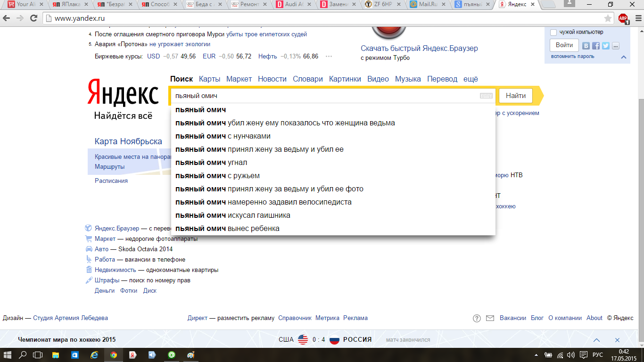Select suggestion "пьяный омич с ружьем"

pyautogui.click(x=333, y=176)
